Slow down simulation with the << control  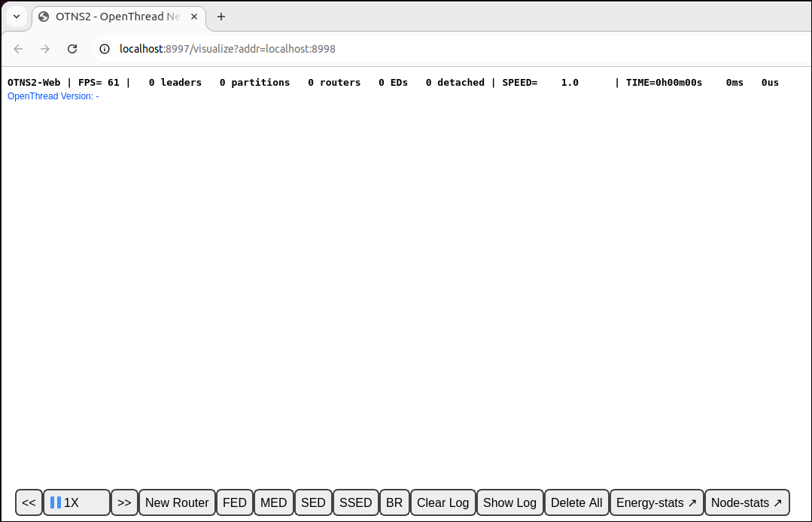tap(29, 502)
